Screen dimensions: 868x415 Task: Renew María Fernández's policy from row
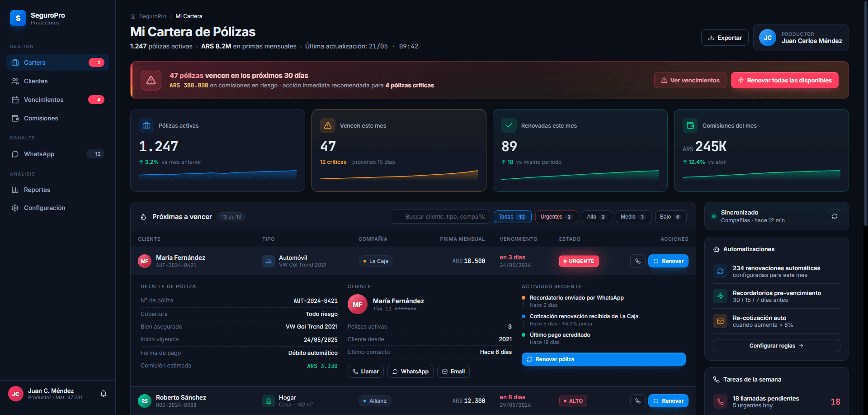668,261
